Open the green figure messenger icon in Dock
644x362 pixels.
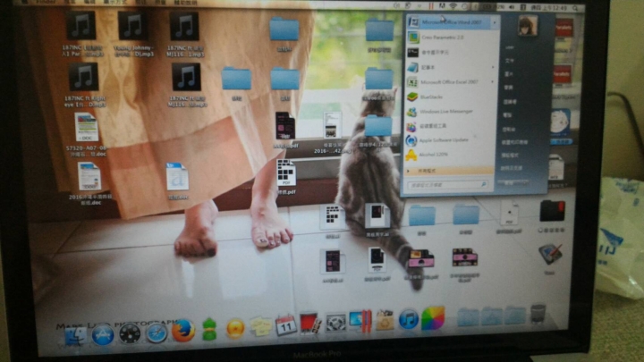click(x=209, y=329)
